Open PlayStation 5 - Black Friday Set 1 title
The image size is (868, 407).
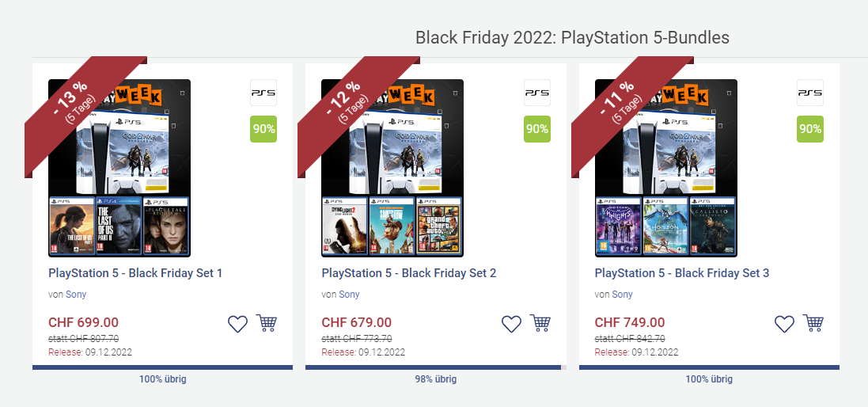(135, 273)
